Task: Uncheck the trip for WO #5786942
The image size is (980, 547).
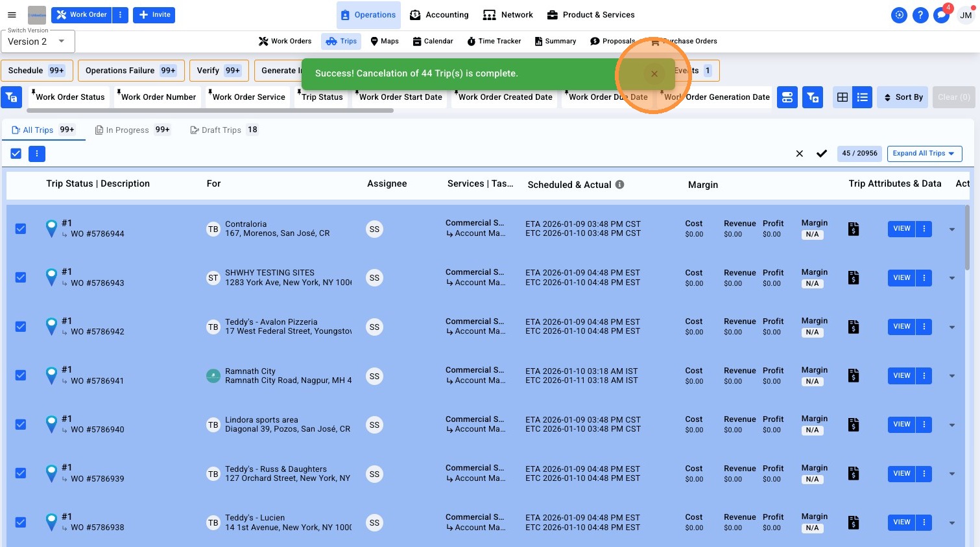Action: pos(21,327)
